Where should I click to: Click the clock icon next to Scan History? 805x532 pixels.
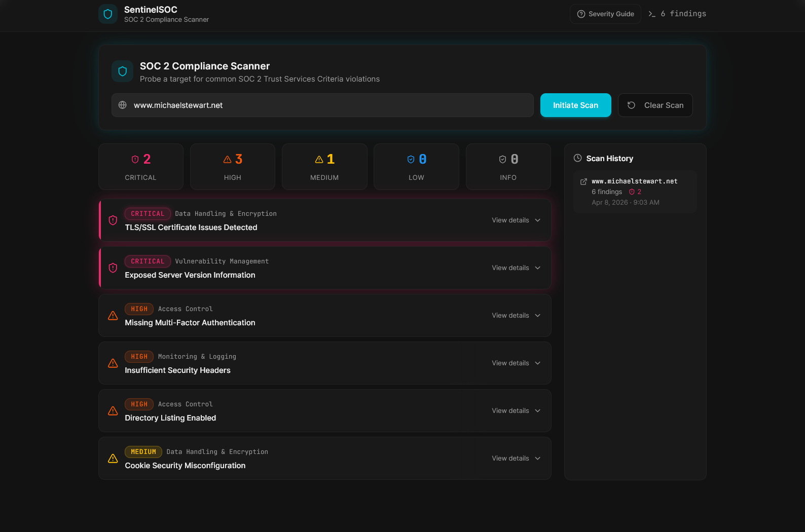click(x=577, y=158)
